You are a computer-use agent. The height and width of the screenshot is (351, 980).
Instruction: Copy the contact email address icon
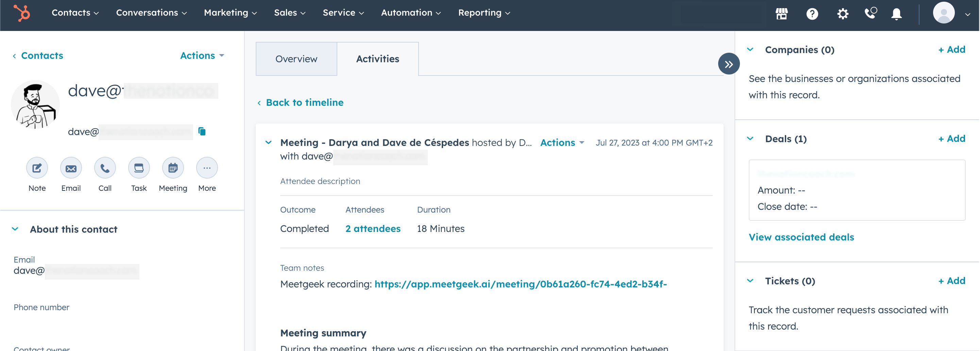click(x=202, y=131)
